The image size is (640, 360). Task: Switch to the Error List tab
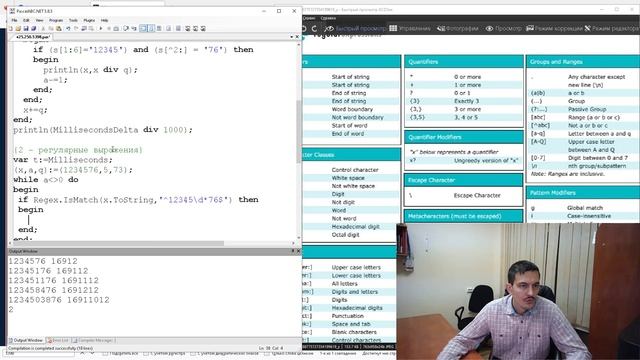click(58, 340)
